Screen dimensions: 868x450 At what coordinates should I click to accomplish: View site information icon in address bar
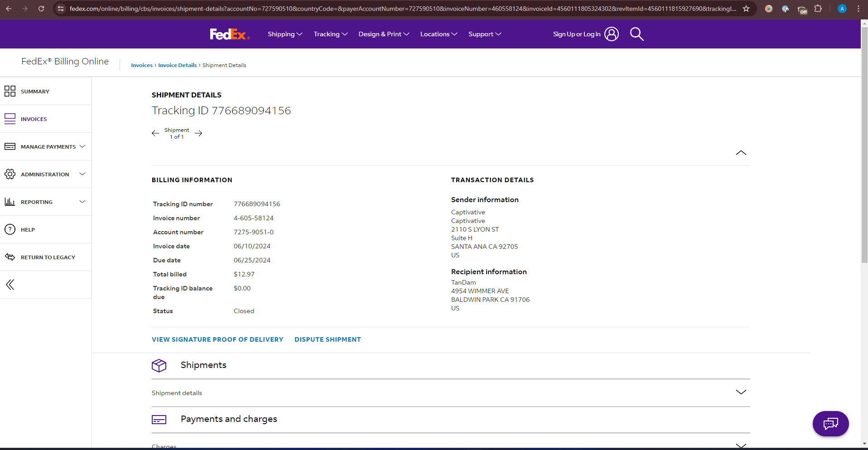[61, 9]
